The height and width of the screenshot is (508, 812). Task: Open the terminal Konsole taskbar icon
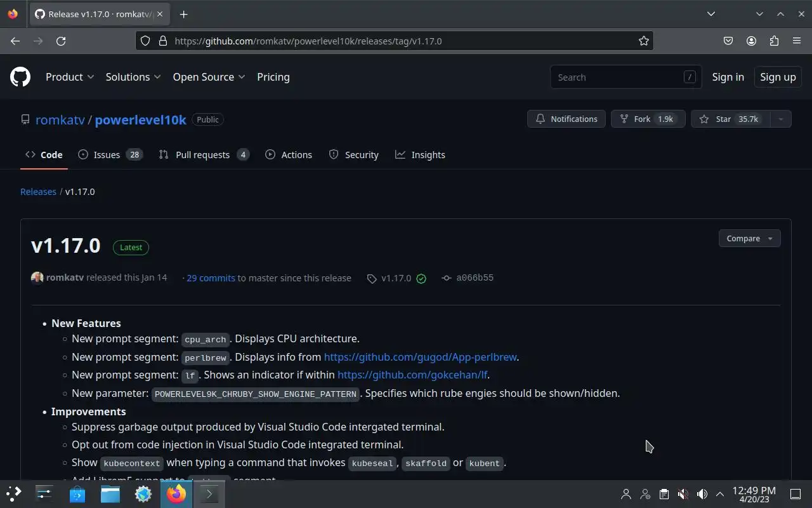click(x=209, y=493)
